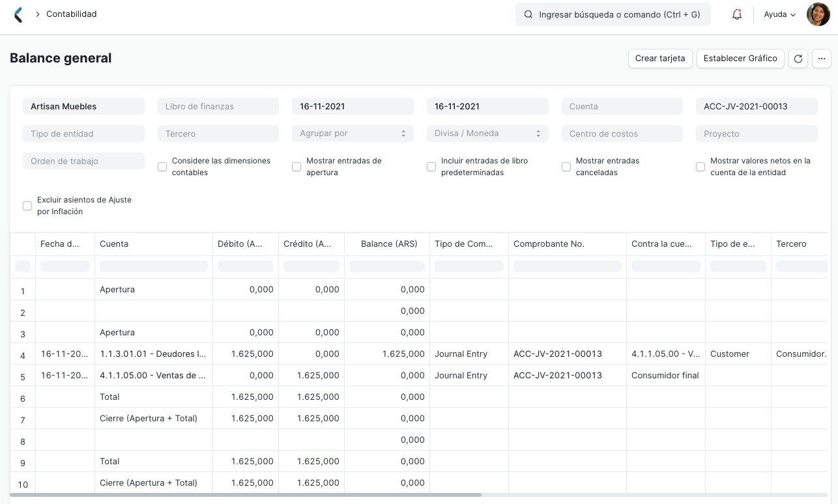
Task: Click Cierre (Apertura + Total) in row 7
Action: (x=154, y=418)
